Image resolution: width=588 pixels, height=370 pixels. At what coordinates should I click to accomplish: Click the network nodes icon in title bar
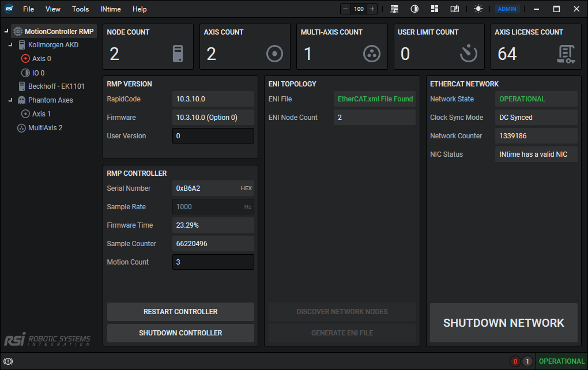(x=394, y=9)
